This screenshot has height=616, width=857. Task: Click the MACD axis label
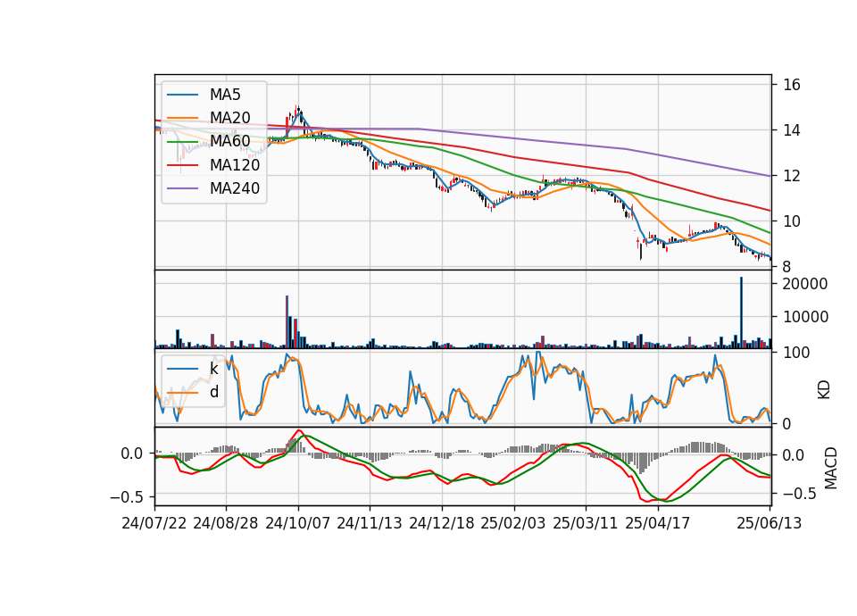[831, 468]
